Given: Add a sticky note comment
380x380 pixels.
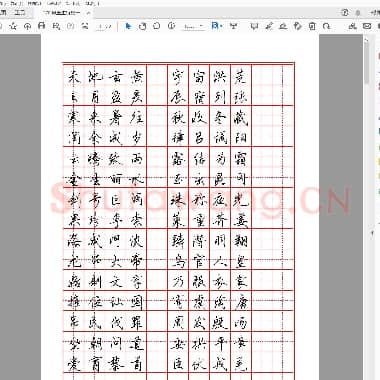Looking at the screenshot, I should (x=254, y=26).
